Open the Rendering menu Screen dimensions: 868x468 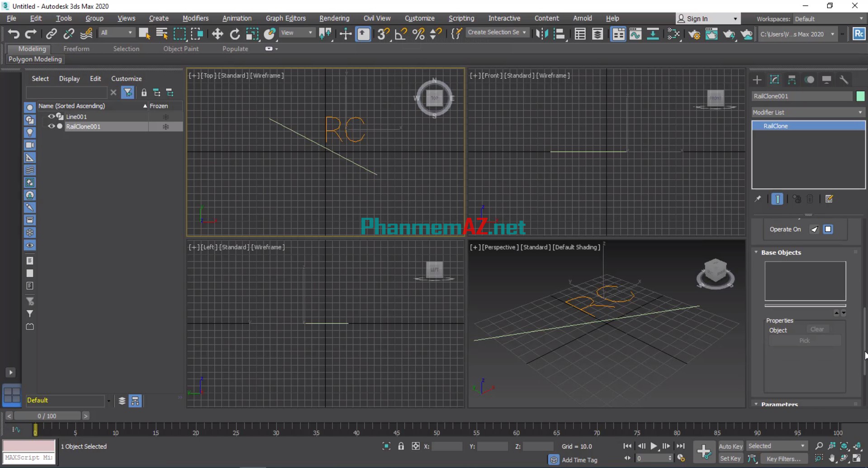(x=334, y=18)
